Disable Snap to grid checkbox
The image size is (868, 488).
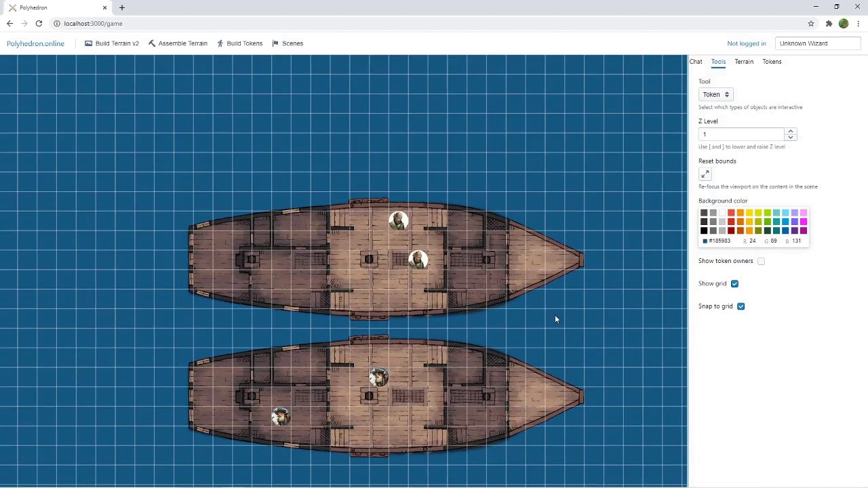tap(741, 306)
